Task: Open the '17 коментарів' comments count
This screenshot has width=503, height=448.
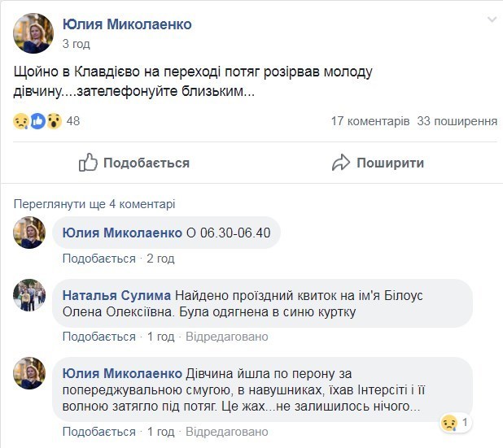Action: (370, 121)
